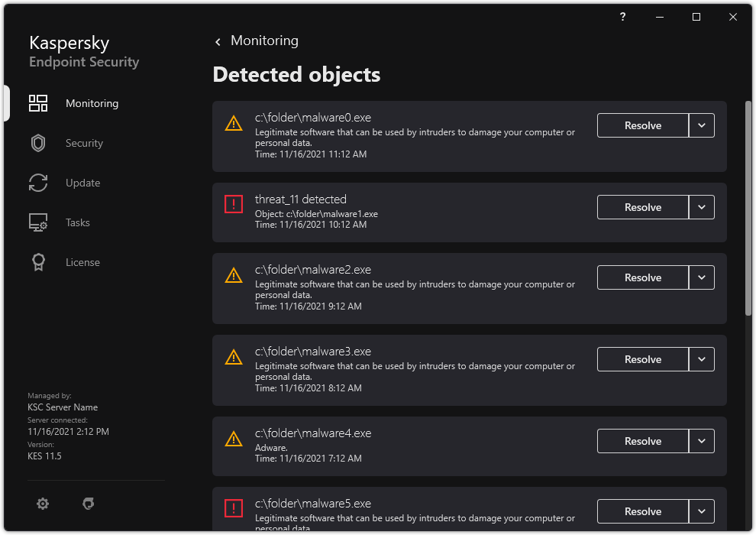The width and height of the screenshot is (756, 535).
Task: Click the red alert icon for threat_11
Action: coord(234,203)
